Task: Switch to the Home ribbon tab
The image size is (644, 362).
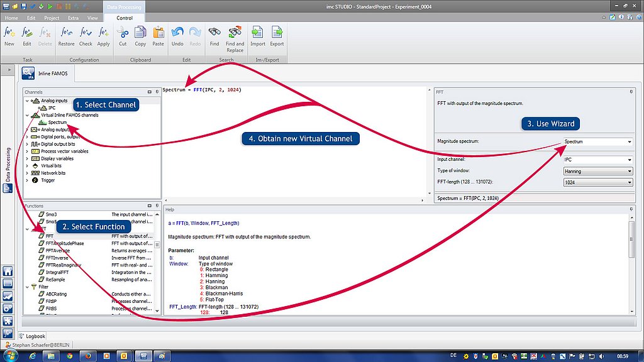Action: point(11,18)
